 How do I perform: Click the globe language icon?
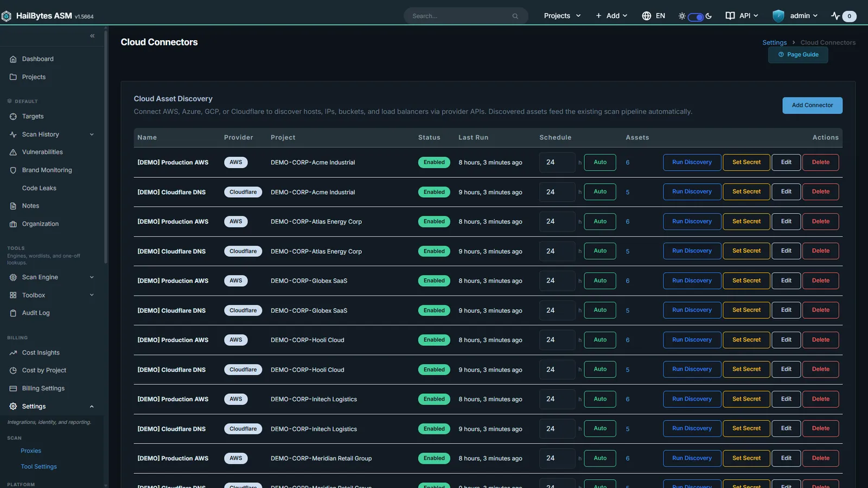pos(646,16)
